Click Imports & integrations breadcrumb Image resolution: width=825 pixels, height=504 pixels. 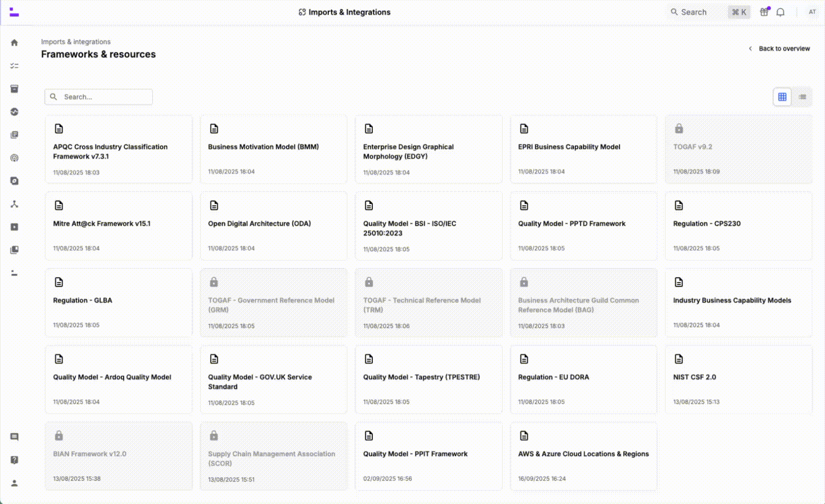[76, 42]
